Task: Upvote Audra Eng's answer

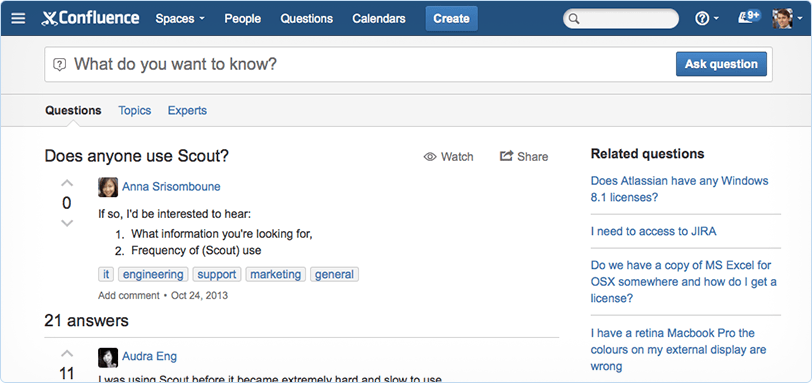Action: click(67, 354)
